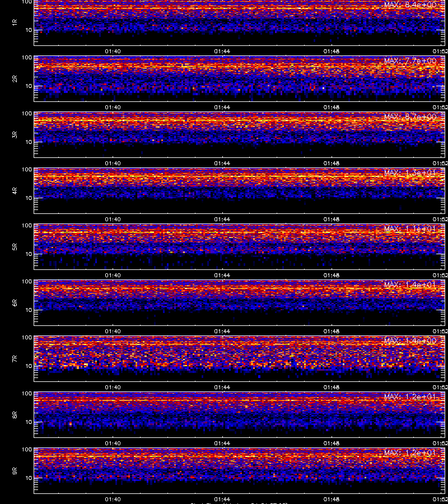Select the MAX: 7.7e+00 annotation

pos(410,60)
